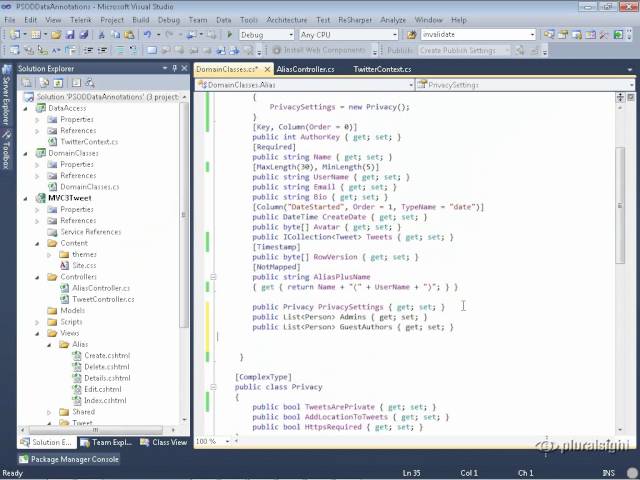Screen dimensions: 640x480
Task: Open the Toolbox side tab
Action: pyautogui.click(x=6, y=151)
